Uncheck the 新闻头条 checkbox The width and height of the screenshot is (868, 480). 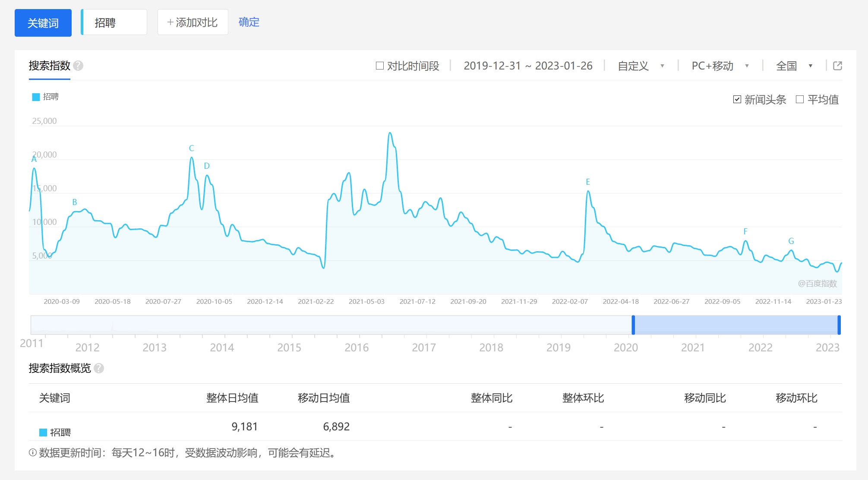coord(737,99)
